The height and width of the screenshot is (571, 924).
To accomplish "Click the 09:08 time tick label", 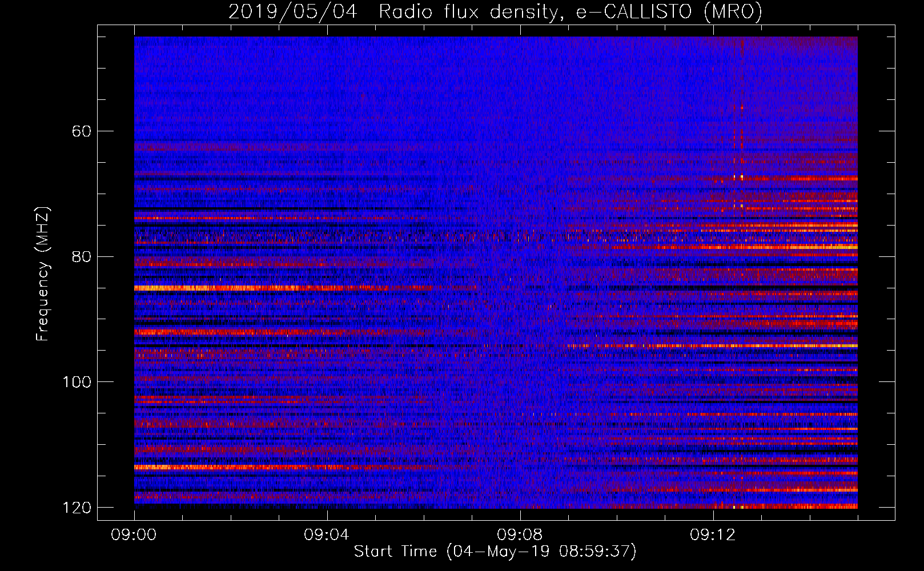I will [x=520, y=535].
